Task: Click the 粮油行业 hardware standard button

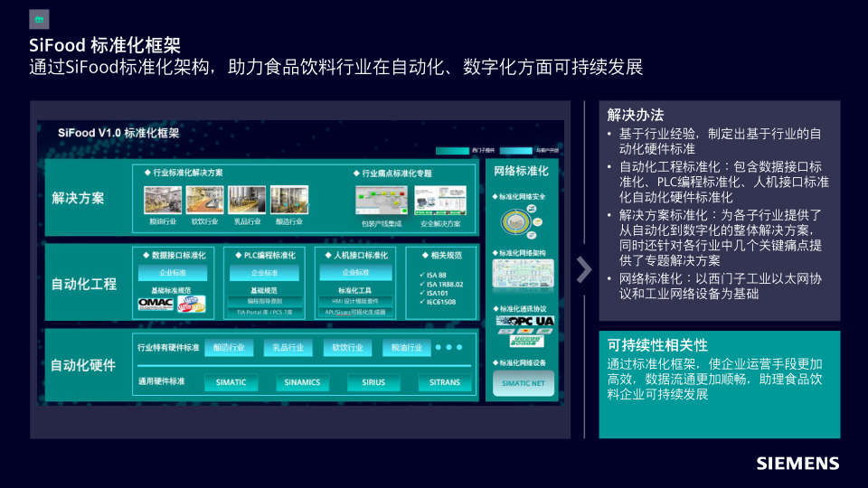Action: click(406, 347)
